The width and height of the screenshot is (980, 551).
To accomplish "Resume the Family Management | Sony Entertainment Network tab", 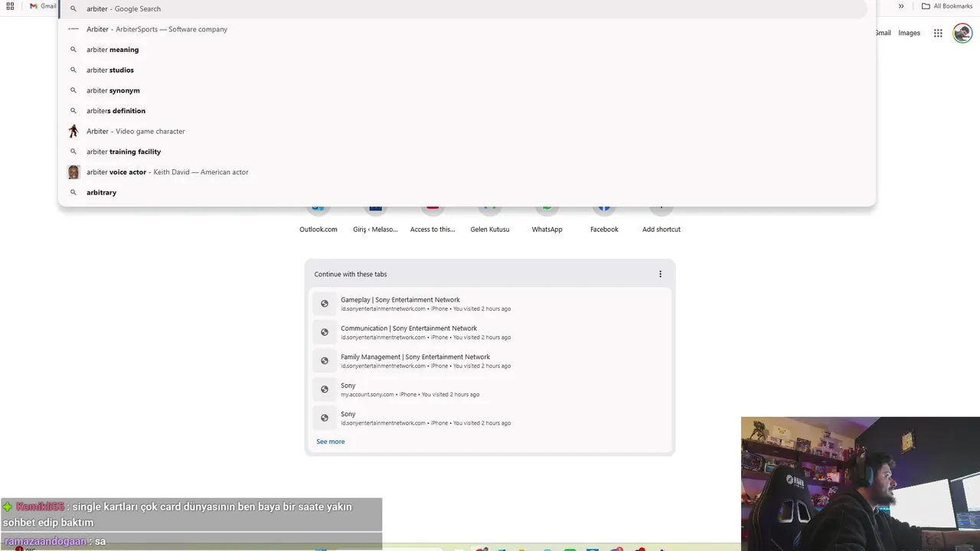I will point(490,360).
